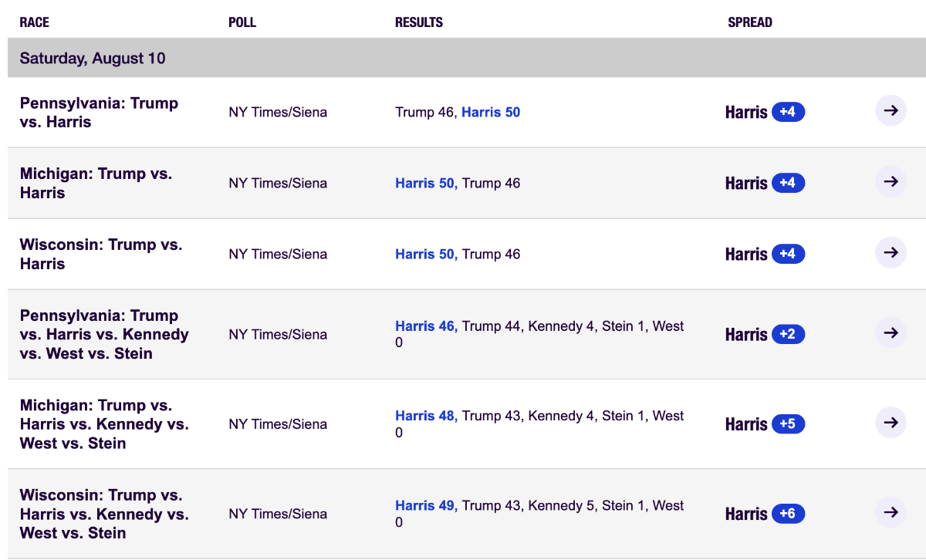Click arrow for Wisconsin five-way race row
This screenshot has height=560, width=926.
point(891,513)
